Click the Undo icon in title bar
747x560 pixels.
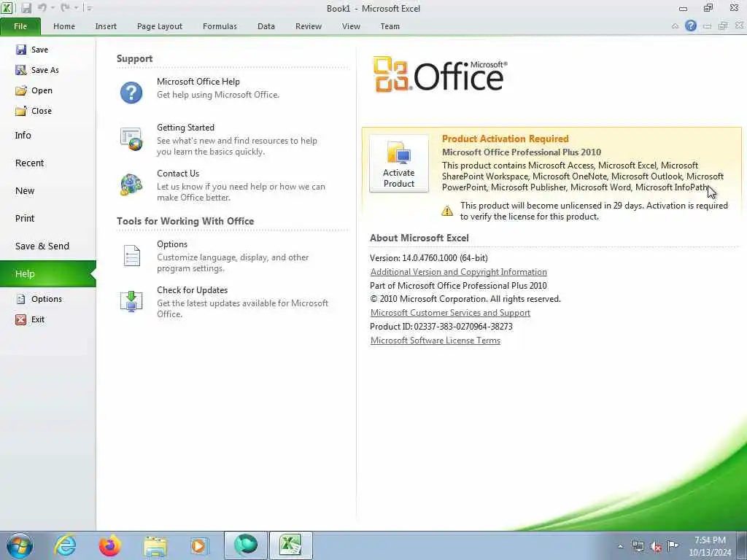point(42,7)
